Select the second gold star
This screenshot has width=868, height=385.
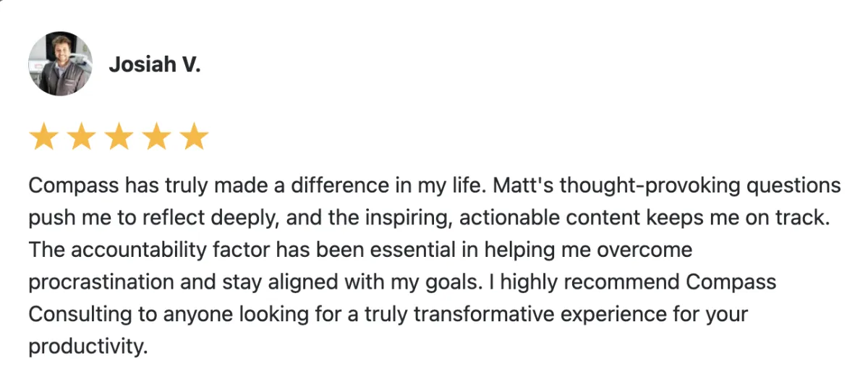coord(80,137)
